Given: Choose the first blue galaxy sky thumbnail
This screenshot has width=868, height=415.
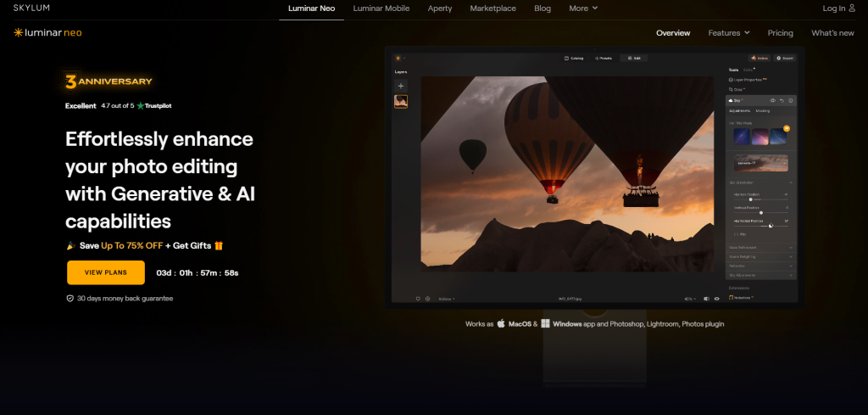Looking at the screenshot, I should (x=742, y=137).
